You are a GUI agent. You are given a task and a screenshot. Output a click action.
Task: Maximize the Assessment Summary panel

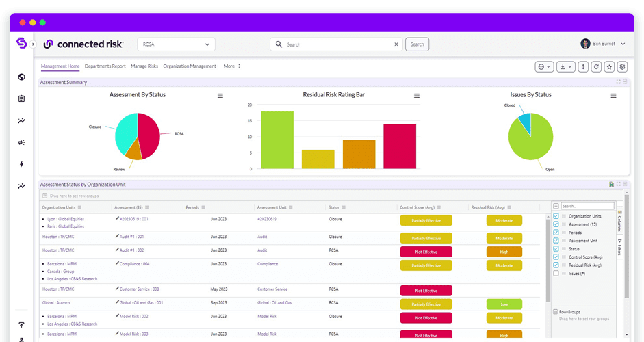click(x=618, y=82)
